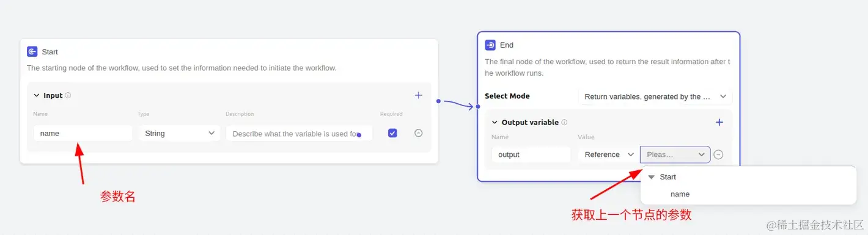Click the name input field
This screenshot has width=868, height=235.
83,133
